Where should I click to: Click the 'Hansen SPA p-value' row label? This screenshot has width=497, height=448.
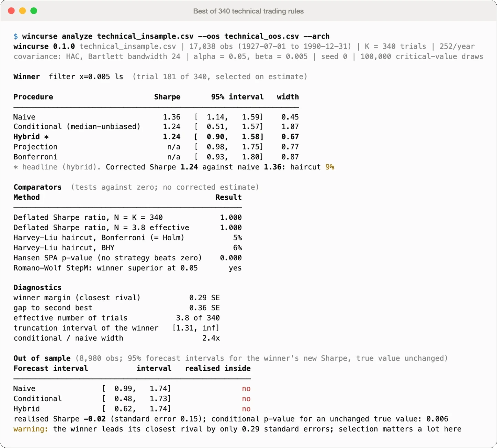pos(108,258)
